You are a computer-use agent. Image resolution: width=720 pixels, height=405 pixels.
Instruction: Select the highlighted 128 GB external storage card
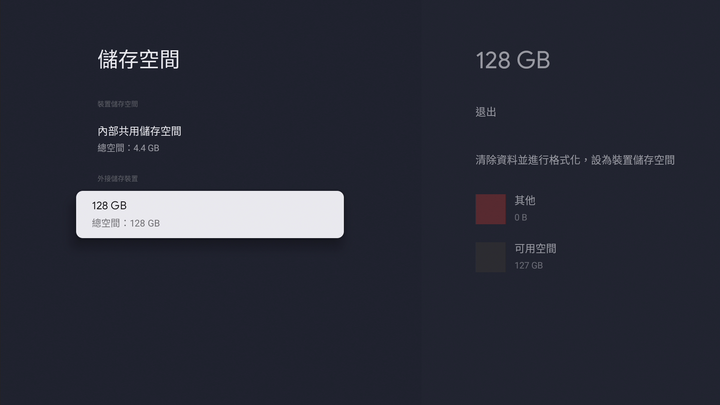tap(210, 214)
